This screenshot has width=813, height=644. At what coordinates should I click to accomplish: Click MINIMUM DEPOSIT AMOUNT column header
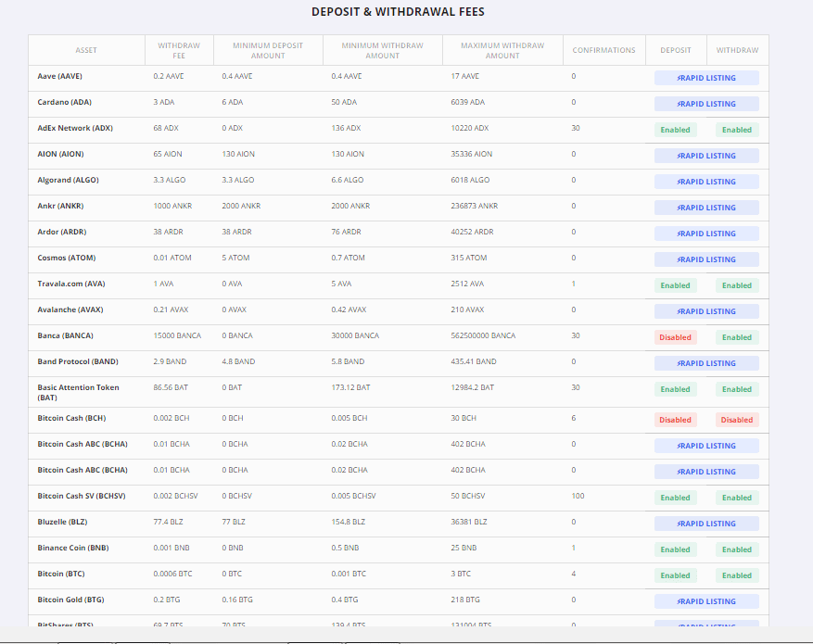268,50
